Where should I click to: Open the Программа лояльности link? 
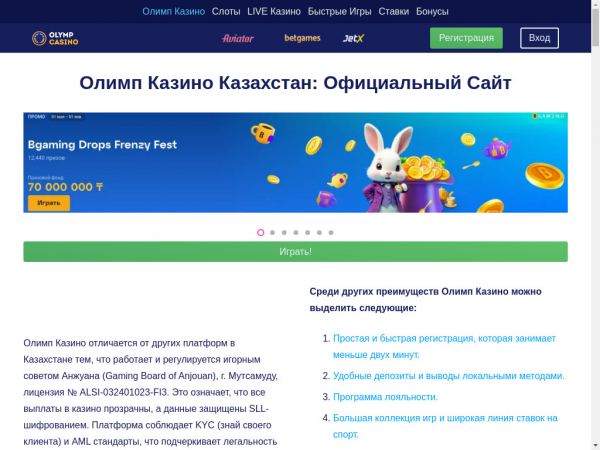[385, 397]
